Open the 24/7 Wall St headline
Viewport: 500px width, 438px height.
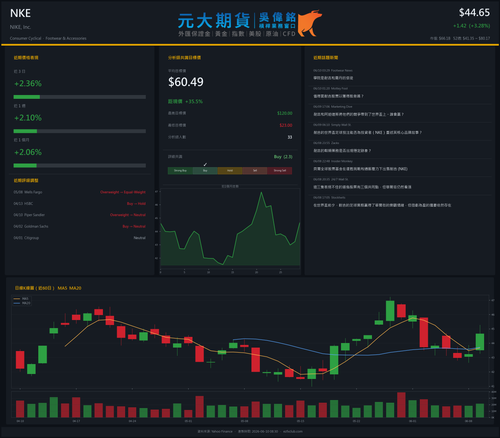(362, 187)
